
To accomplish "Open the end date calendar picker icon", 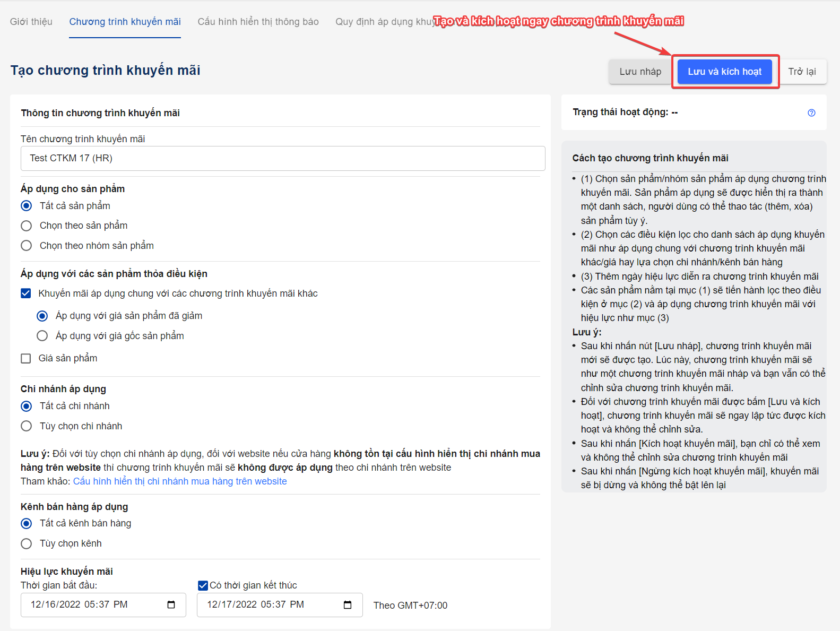I will click(x=348, y=605).
